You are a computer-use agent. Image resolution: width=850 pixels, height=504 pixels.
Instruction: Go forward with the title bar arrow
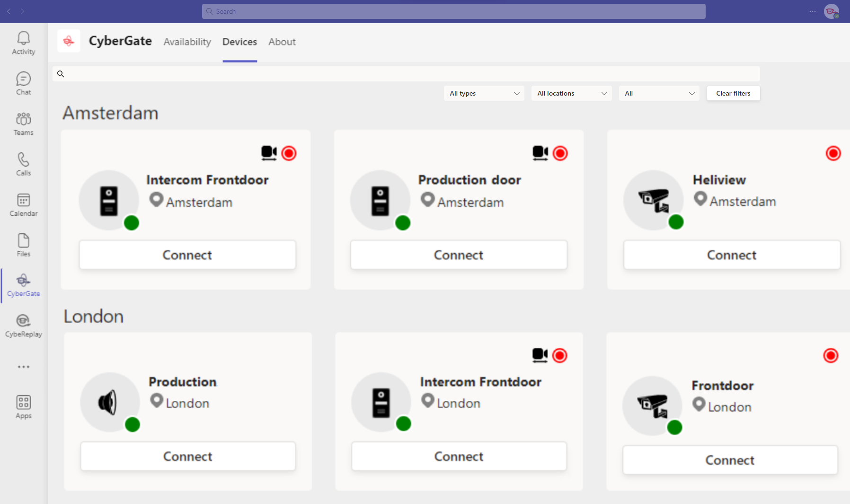pyautogui.click(x=22, y=11)
